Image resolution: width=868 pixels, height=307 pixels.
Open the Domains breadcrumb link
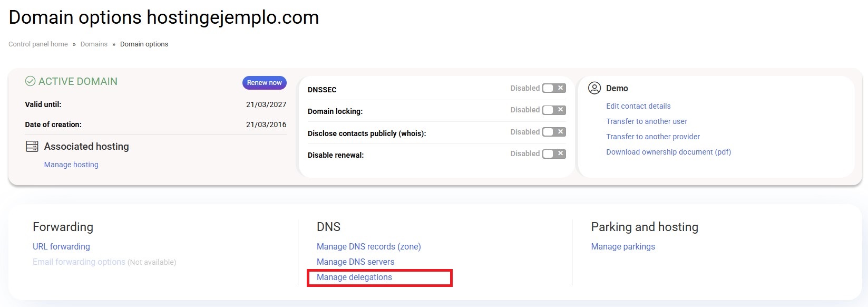[x=94, y=44]
